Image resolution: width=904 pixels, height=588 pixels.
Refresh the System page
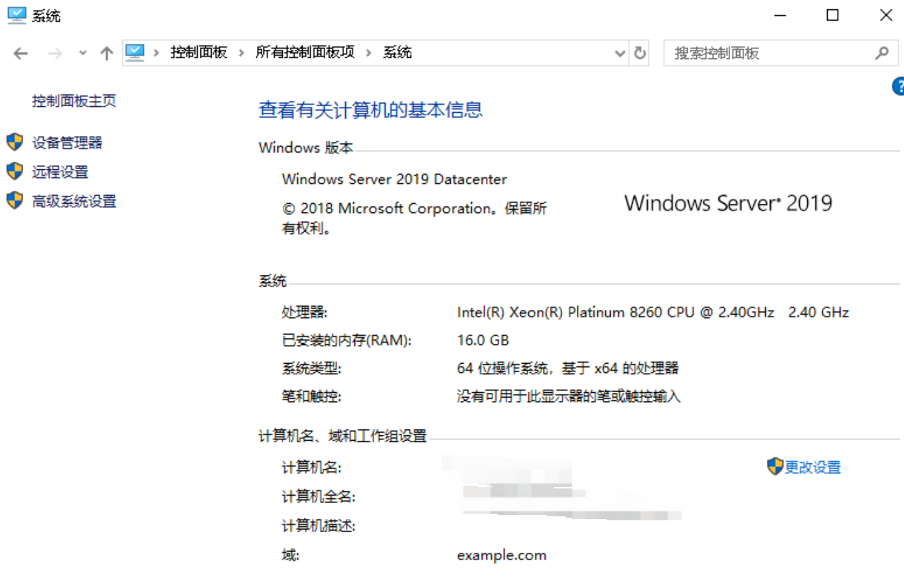[x=640, y=53]
